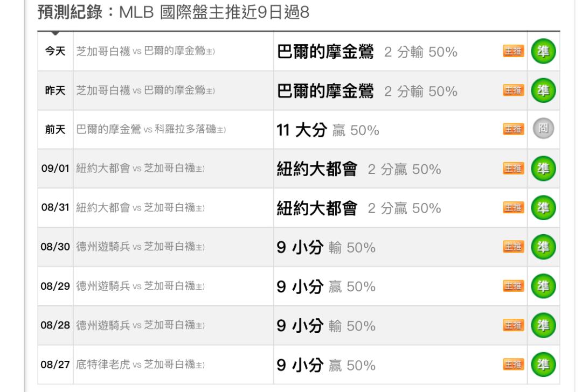
Task: Click the green 準 icon in 08/28 row
Action: (x=543, y=325)
